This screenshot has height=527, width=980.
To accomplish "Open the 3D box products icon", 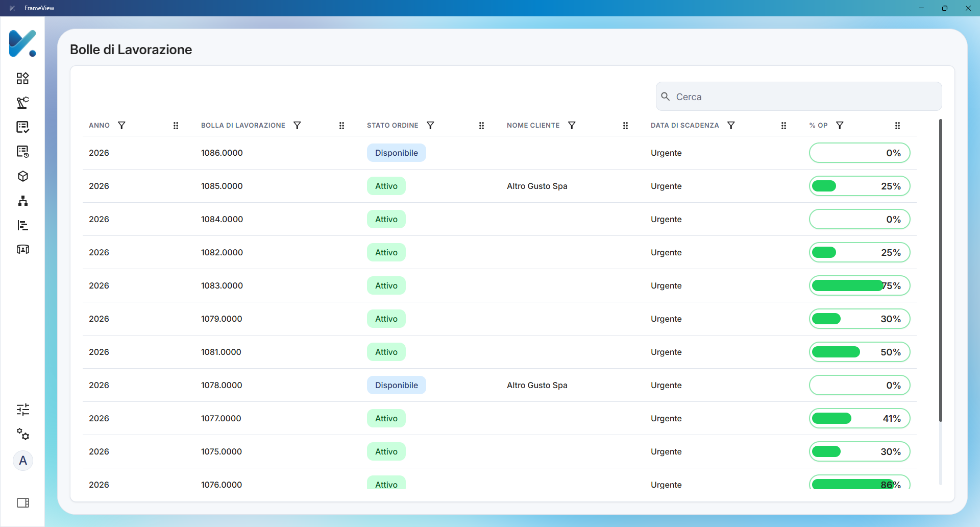I will [x=22, y=176].
